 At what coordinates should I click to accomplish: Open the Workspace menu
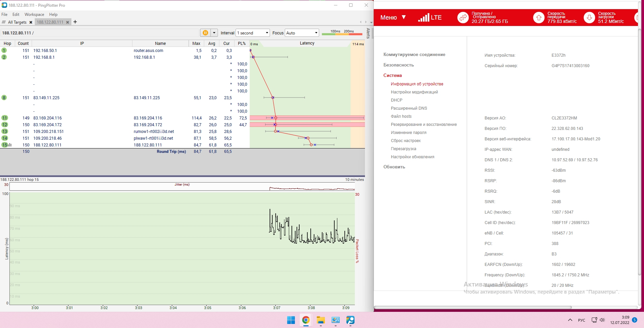point(34,15)
